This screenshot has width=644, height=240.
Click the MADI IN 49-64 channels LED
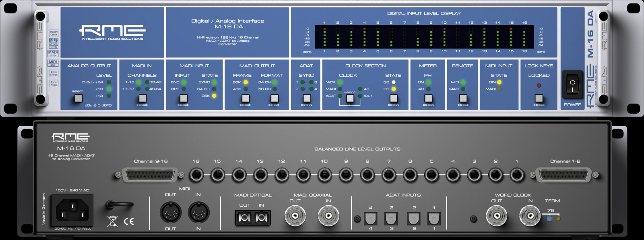147,89
